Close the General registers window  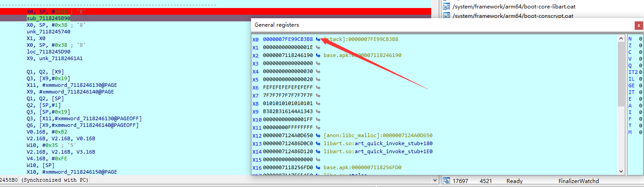(639, 25)
